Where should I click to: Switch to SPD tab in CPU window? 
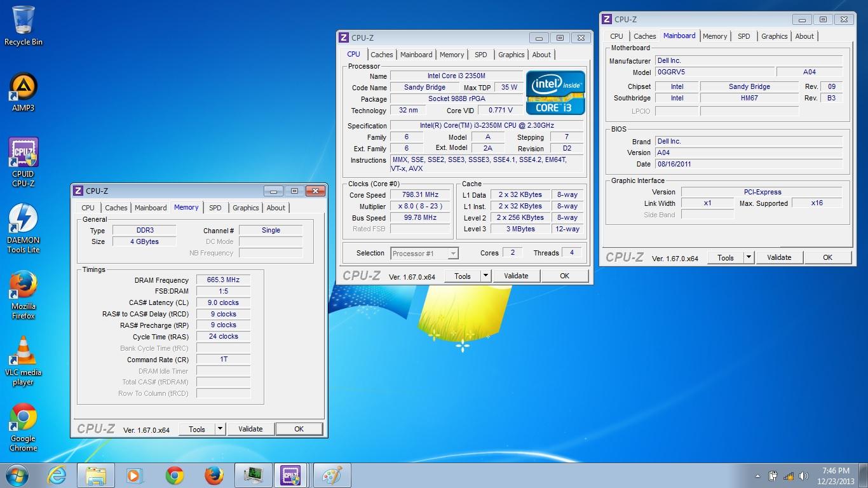click(481, 55)
